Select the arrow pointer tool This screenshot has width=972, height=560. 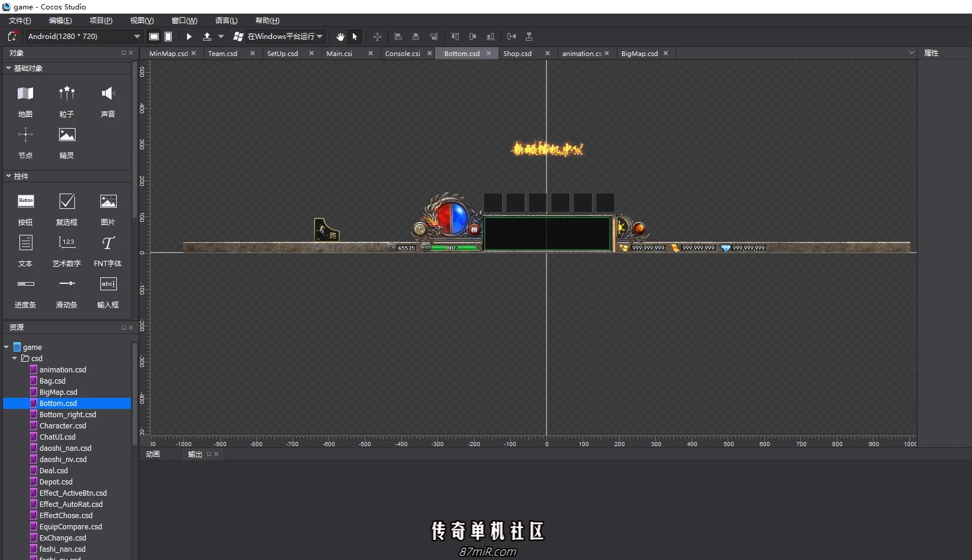click(x=355, y=37)
